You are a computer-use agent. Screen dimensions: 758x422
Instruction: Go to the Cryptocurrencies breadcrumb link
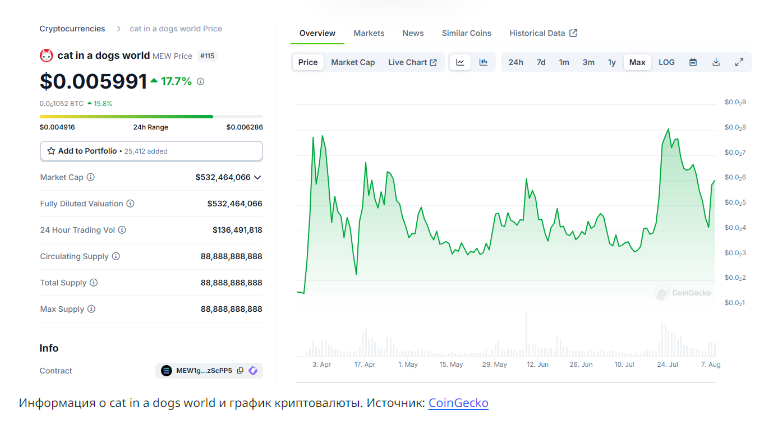(72, 29)
